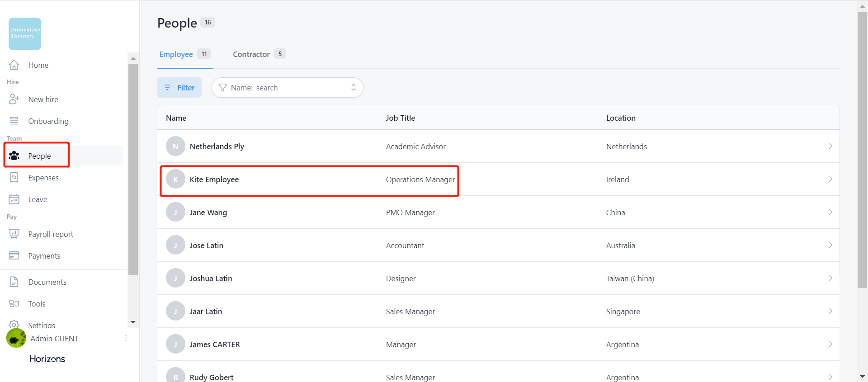Select the Expenses receipt icon
This screenshot has height=382, width=868.
[x=14, y=178]
